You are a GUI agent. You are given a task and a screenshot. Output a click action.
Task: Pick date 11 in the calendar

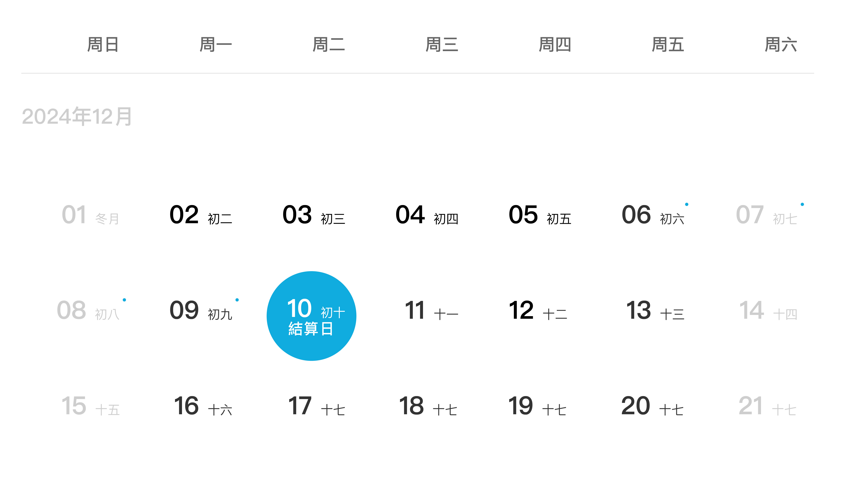pos(431,311)
